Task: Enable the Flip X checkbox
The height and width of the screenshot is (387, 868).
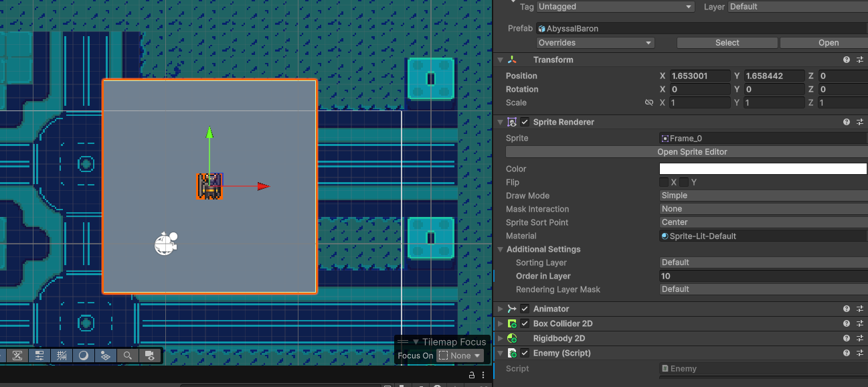Action: (x=664, y=182)
